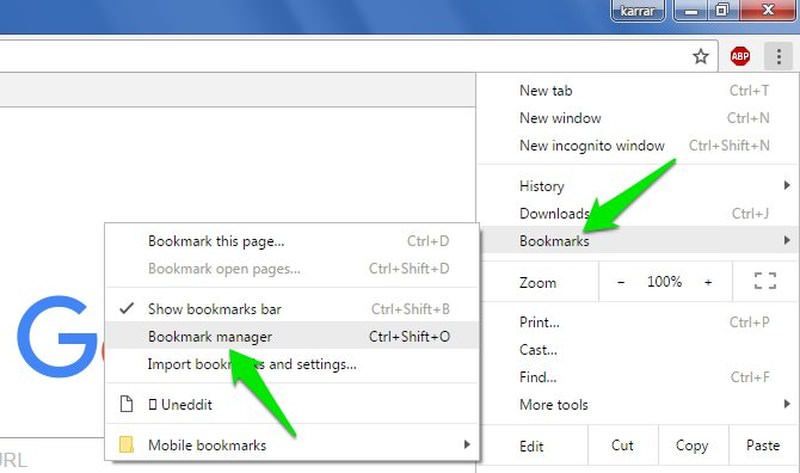
Task: Expand the More tools submenu
Action: tap(639, 405)
